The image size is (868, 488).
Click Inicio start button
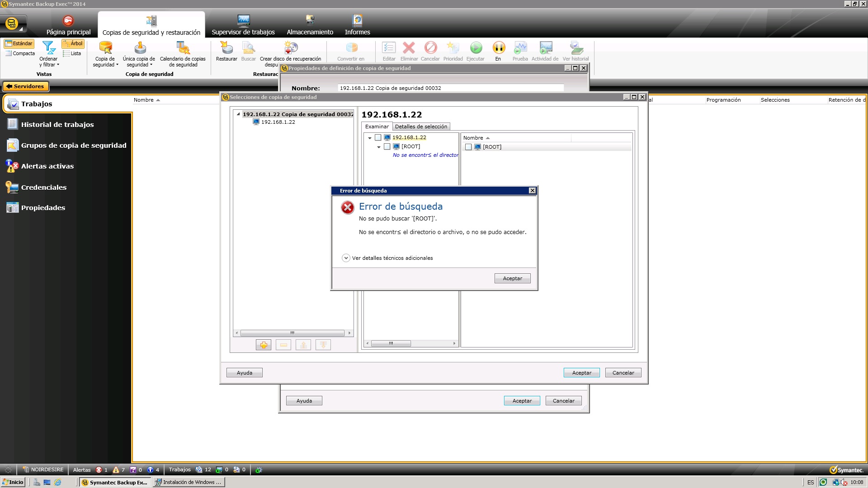click(13, 482)
